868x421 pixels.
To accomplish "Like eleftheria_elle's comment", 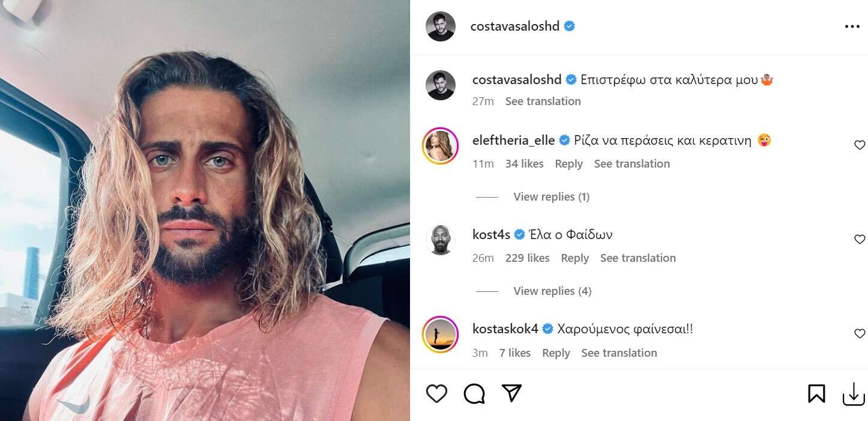I will coord(860,145).
